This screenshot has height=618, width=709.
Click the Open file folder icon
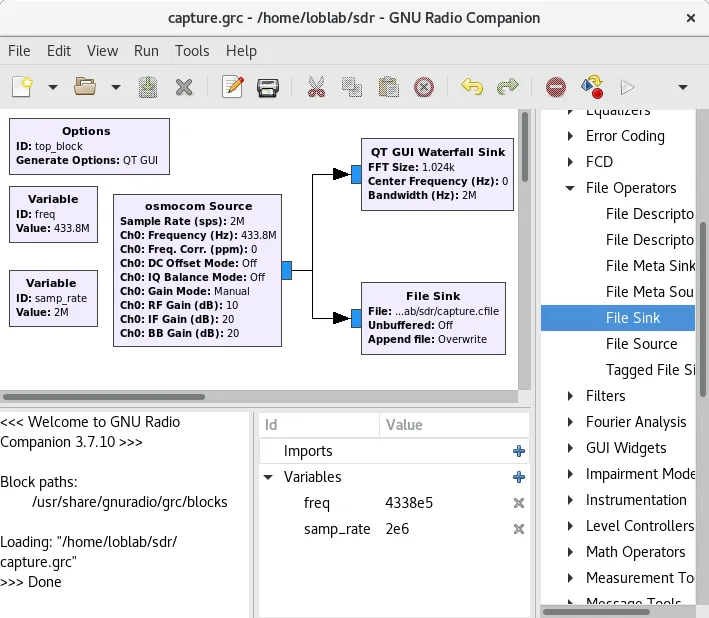pyautogui.click(x=85, y=87)
